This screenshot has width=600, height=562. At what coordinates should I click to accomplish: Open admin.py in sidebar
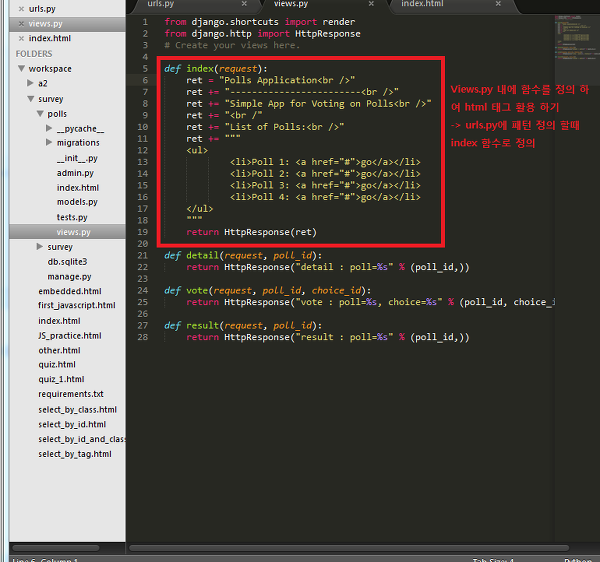click(75, 173)
